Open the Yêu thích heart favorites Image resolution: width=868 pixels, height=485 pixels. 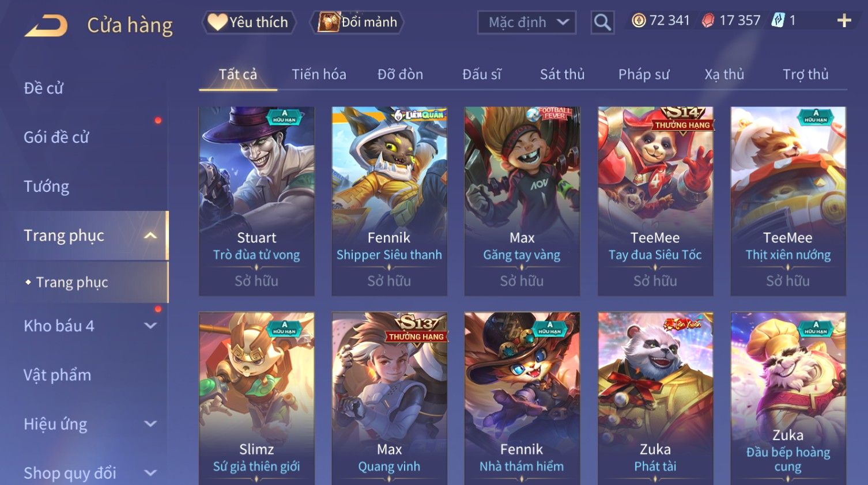point(248,22)
